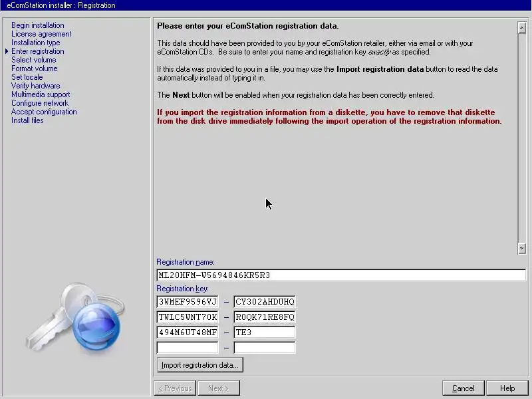The width and height of the screenshot is (532, 399).
Task: Click the eComStation installer title bar
Action: tap(266, 5)
